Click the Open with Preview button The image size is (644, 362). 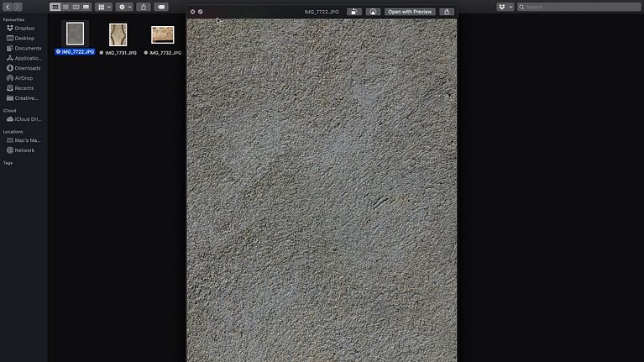tap(410, 12)
